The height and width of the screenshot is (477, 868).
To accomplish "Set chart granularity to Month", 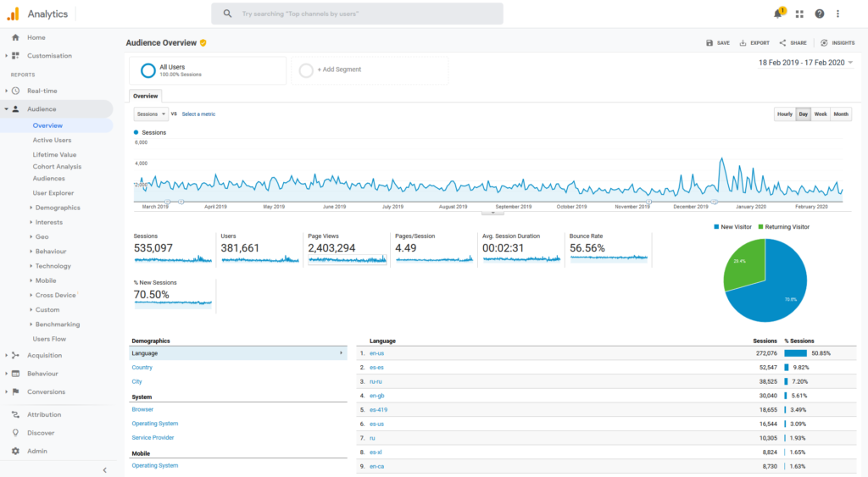I will coord(841,114).
